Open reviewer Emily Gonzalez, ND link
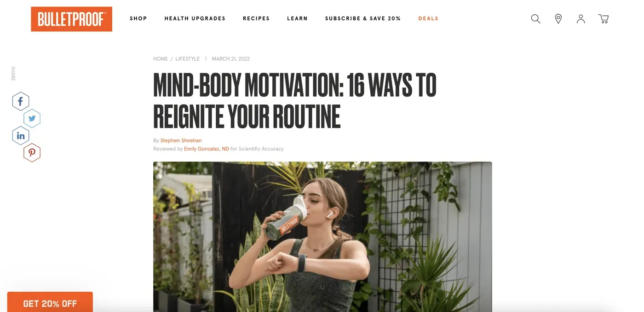Viewport: 644px width, 312px height. [207, 149]
